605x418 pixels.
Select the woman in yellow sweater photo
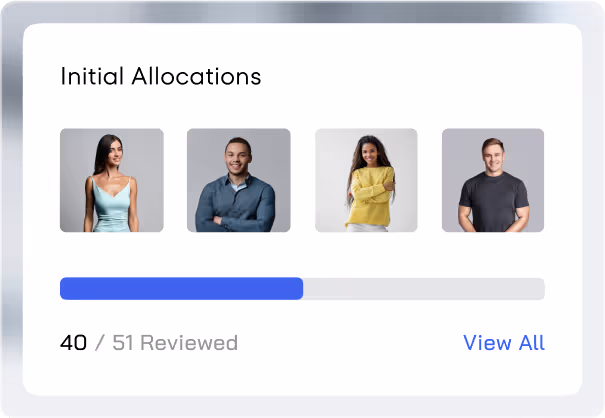coord(366,180)
